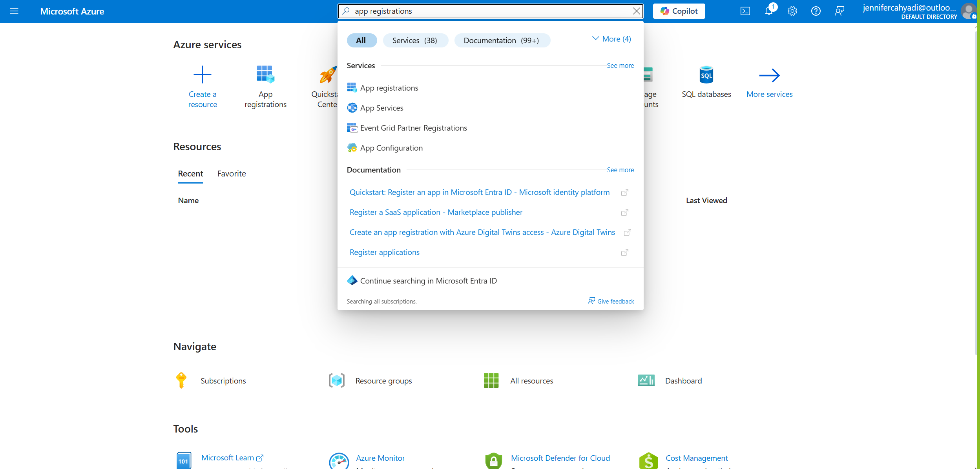Open Dashboard chart icon
Screen dimensions: 980x469
click(646, 380)
